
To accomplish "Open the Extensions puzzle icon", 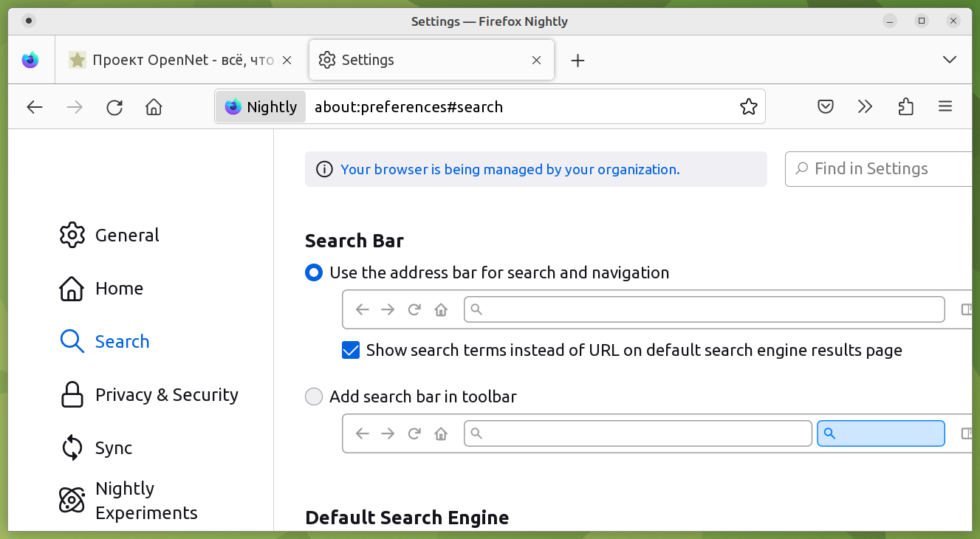I will 905,107.
